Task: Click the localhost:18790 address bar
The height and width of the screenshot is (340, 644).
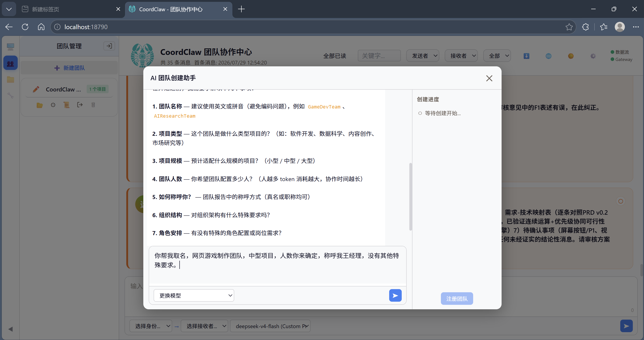Action: coord(313,27)
